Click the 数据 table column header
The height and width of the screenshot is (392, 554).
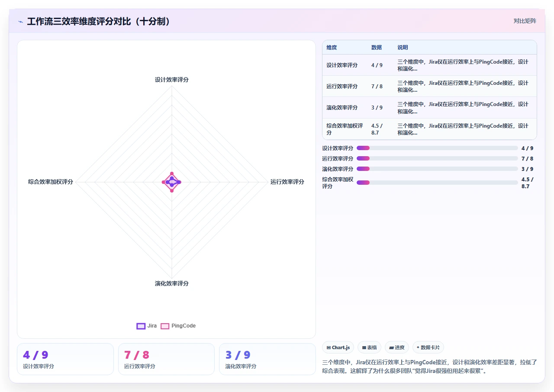coord(377,48)
